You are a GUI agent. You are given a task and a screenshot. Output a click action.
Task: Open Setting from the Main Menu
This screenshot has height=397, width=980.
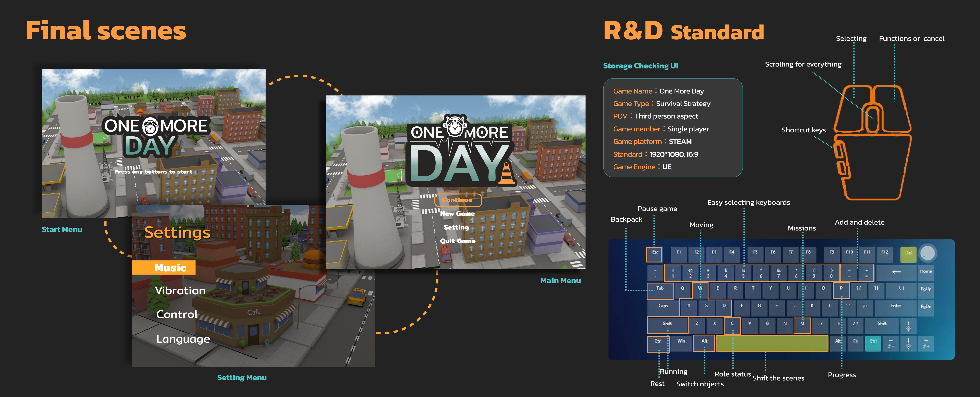coord(456,227)
